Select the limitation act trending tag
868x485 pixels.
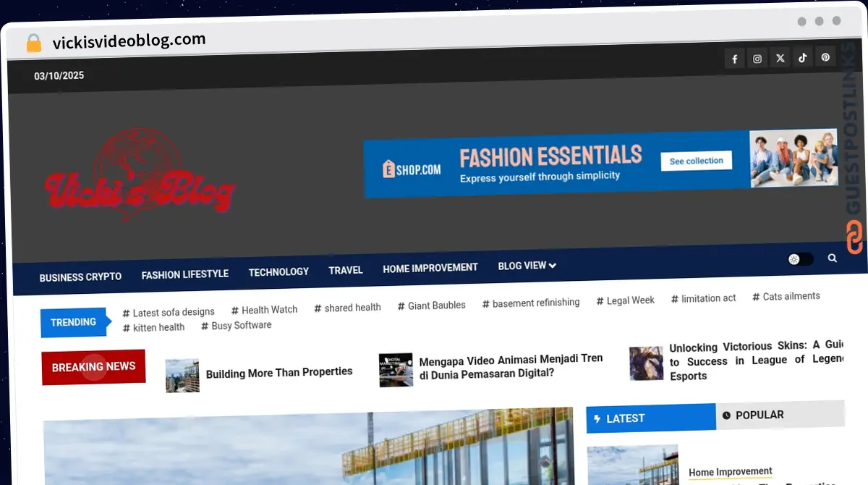point(704,298)
